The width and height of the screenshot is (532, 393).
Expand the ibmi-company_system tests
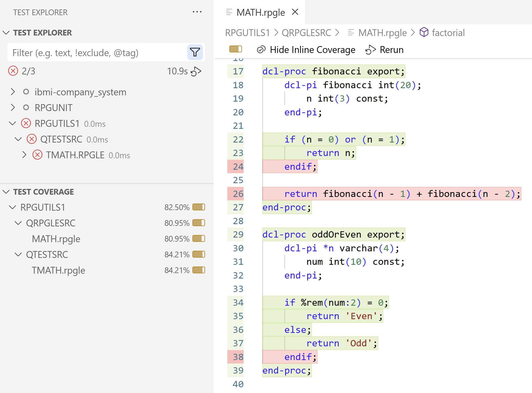13,92
